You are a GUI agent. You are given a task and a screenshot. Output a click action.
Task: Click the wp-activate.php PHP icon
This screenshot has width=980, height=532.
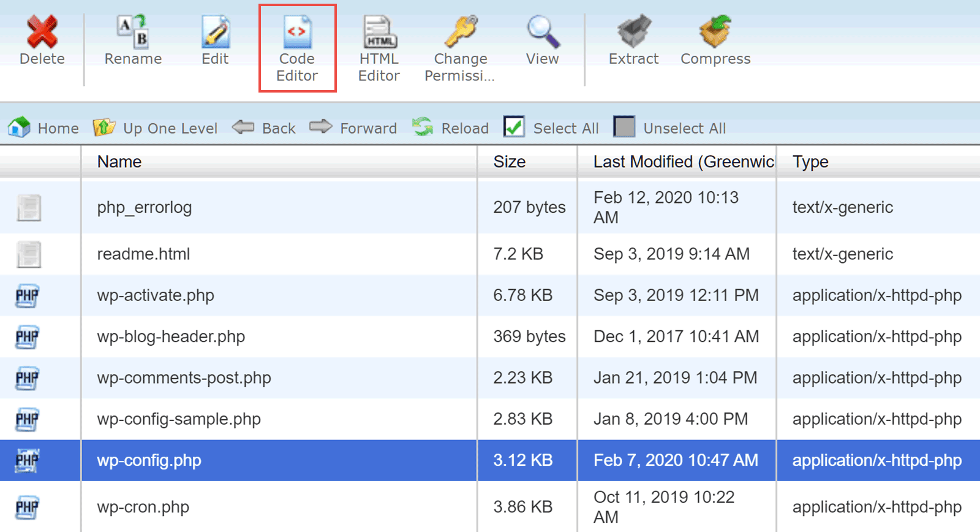(x=28, y=295)
